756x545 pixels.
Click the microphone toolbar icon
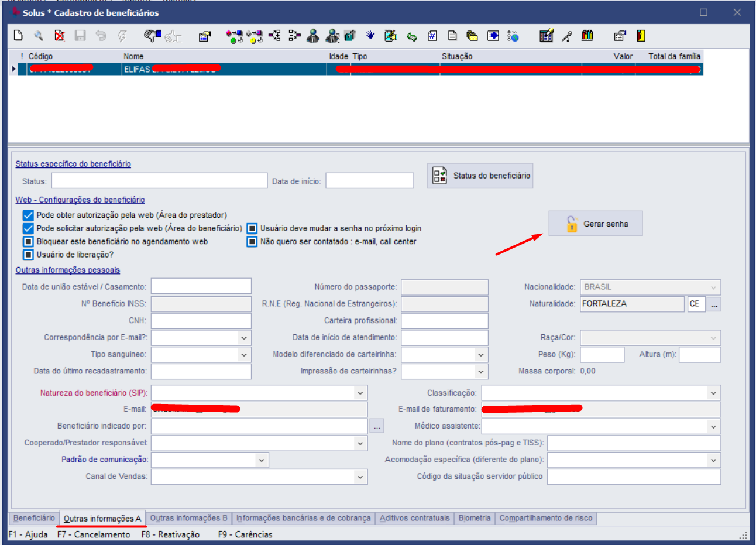pos(566,36)
